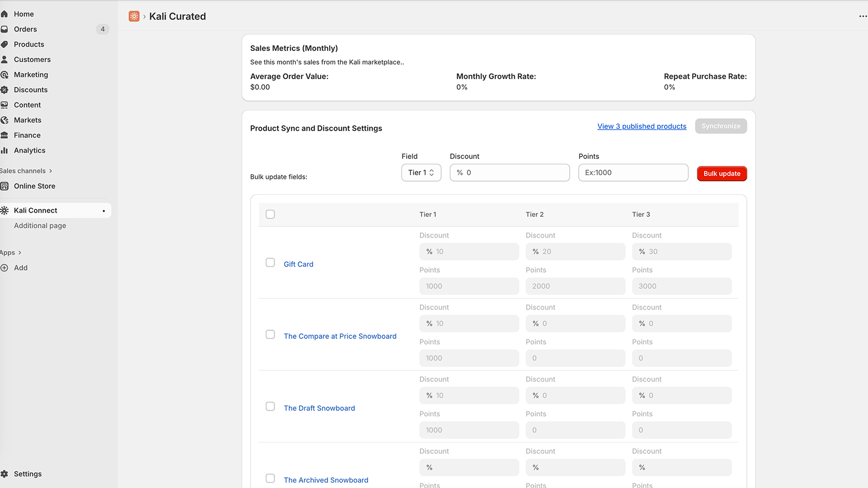
Task: Click the Add apps plus icon
Action: 4,268
